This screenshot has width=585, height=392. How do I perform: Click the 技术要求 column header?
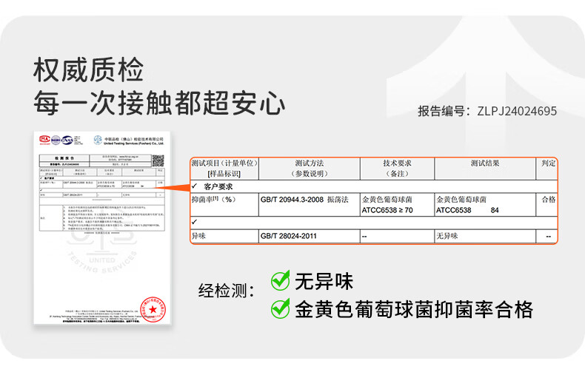pyautogui.click(x=396, y=168)
